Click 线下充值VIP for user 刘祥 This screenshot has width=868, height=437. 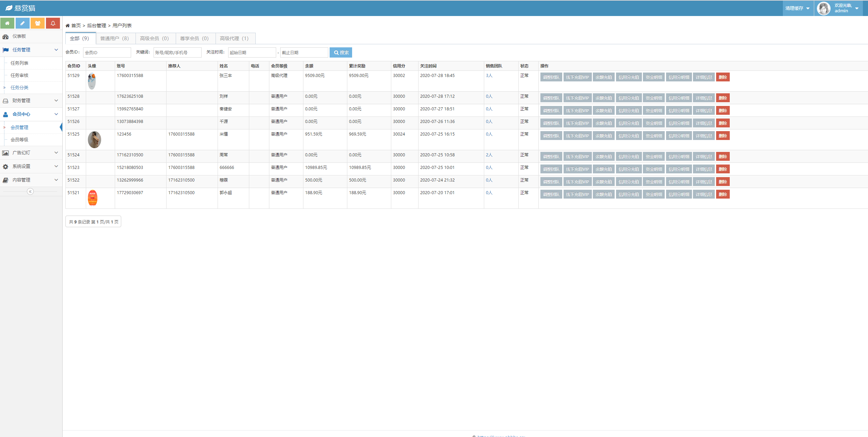[578, 98]
